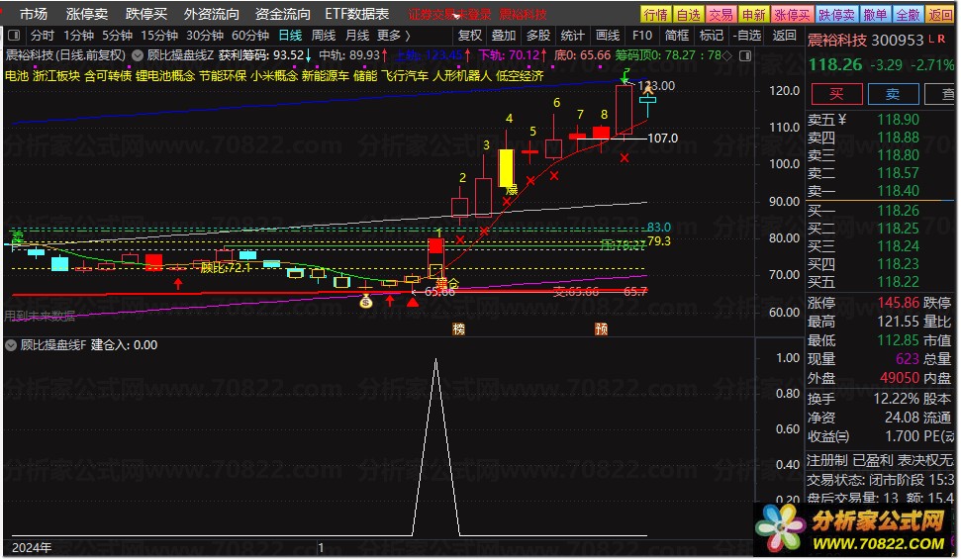Click the 简框 toolbar item
Screen dimensions: 961x560
point(677,36)
